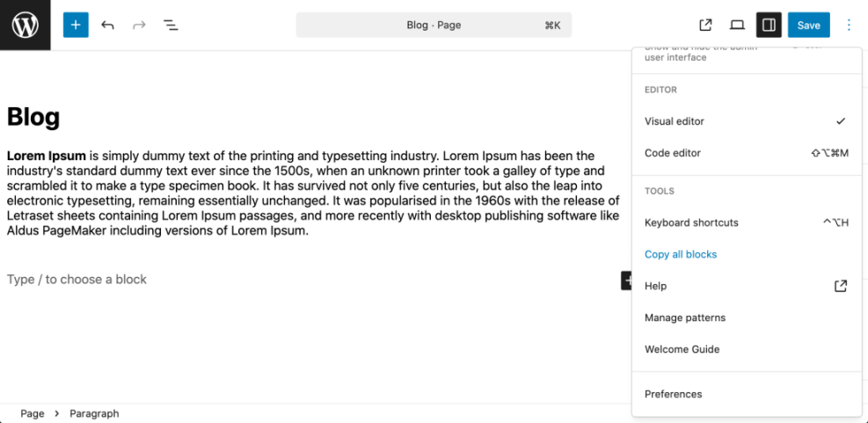This screenshot has width=868, height=423.
Task: Close the three-dots Options menu
Action: 849,25
